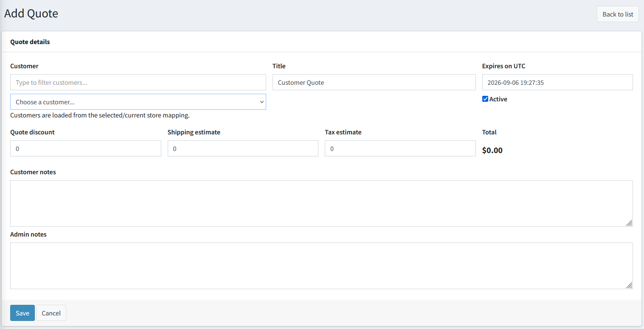Click the Expires on UTC date field

click(x=557, y=82)
